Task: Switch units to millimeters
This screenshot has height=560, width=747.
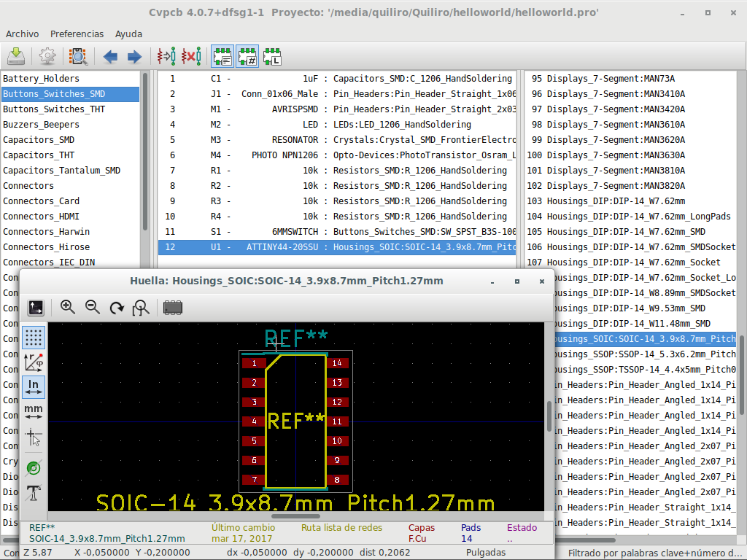Action: pyautogui.click(x=34, y=412)
